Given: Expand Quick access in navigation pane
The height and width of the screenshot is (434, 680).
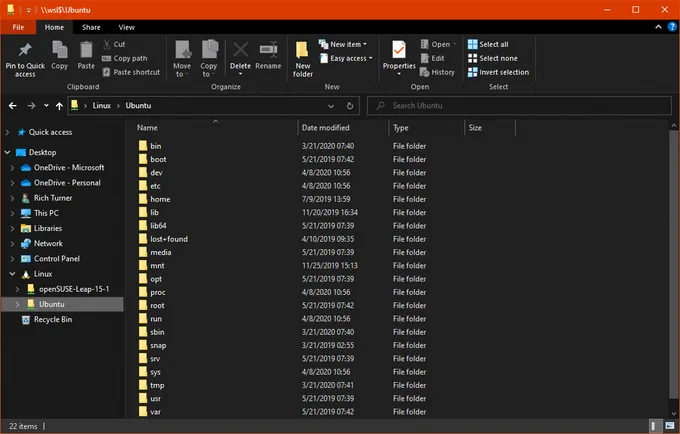Looking at the screenshot, I should (x=7, y=132).
